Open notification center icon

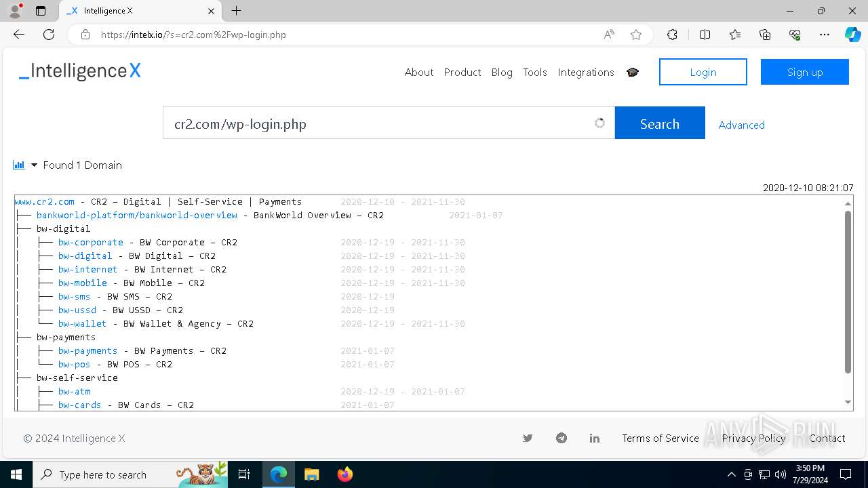(846, 474)
